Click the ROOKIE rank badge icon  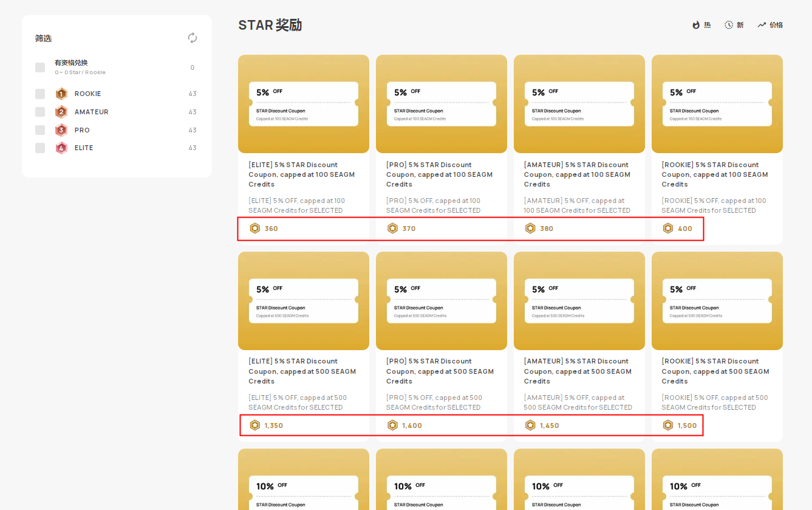point(61,94)
